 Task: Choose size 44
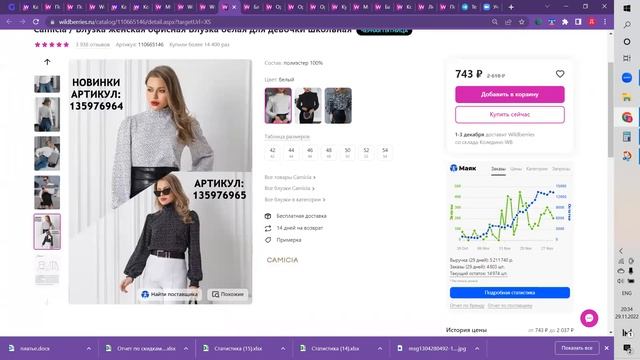(291, 152)
